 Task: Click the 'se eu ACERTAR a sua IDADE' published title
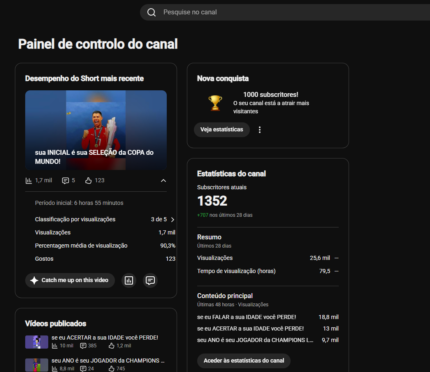(105, 338)
